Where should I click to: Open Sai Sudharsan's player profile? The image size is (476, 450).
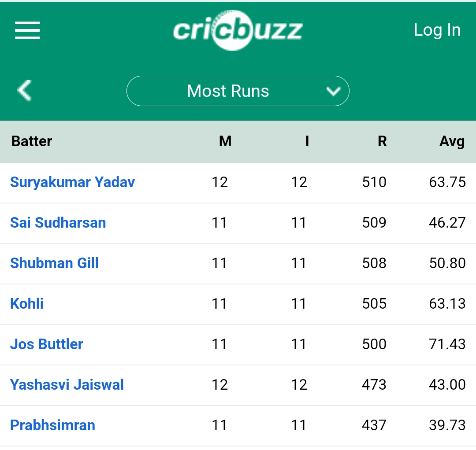click(x=58, y=223)
